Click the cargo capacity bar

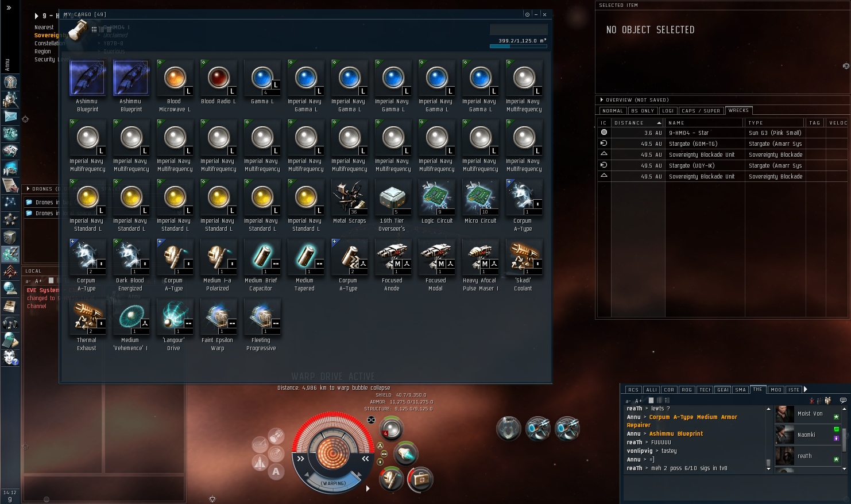pos(519,46)
